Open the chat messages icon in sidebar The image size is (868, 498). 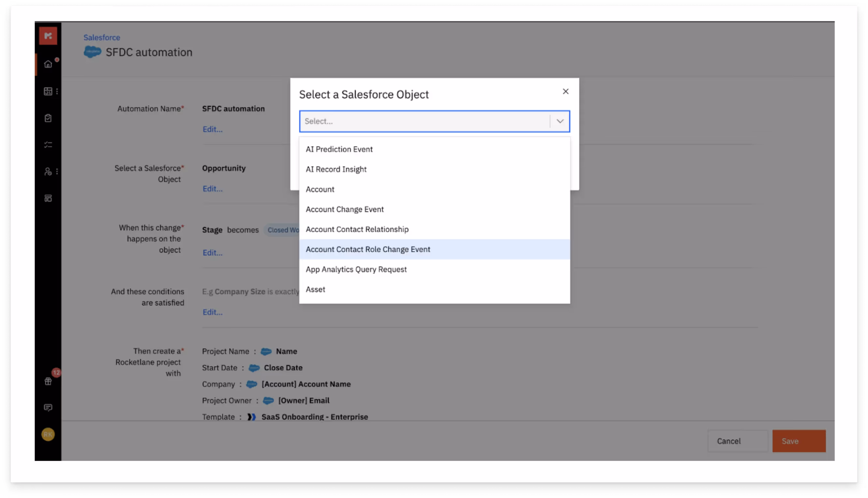coord(48,408)
